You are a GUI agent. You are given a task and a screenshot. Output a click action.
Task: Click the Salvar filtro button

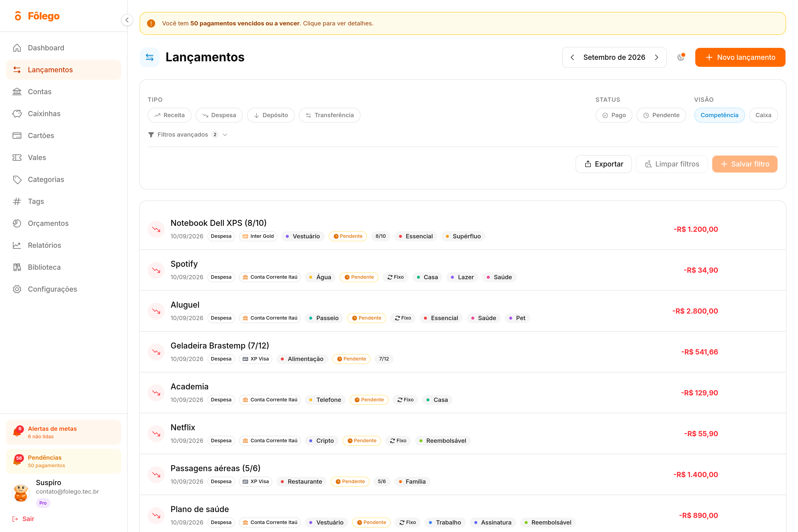[x=745, y=164]
